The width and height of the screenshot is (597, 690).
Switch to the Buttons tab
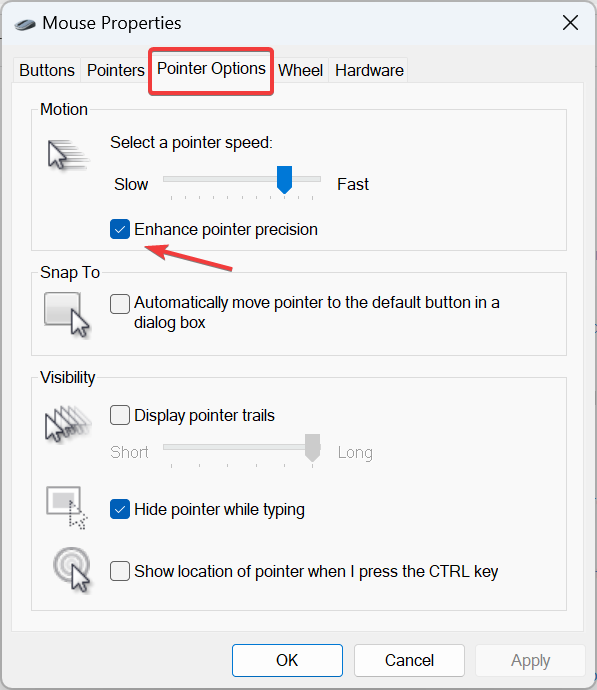click(x=47, y=70)
